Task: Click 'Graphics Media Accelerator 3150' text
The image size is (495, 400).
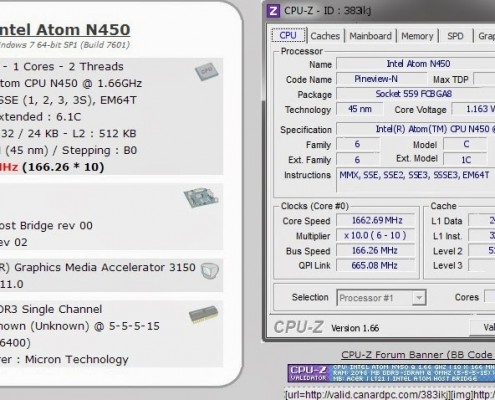Action: pos(105,267)
